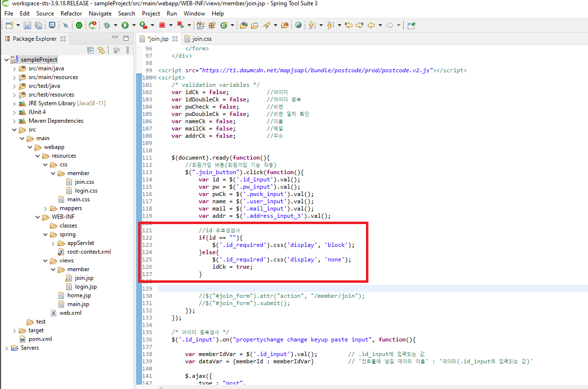Open the Debug button dropdown arrow
The image size is (588, 389).
point(115,25)
